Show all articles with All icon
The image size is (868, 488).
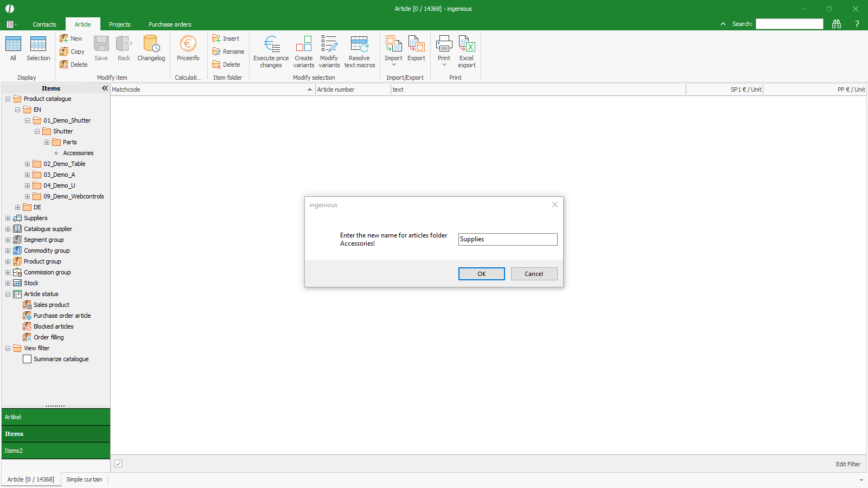13,44
